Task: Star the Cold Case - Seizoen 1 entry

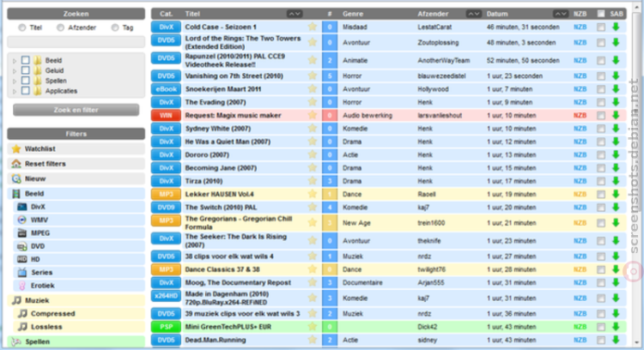Action: [313, 27]
